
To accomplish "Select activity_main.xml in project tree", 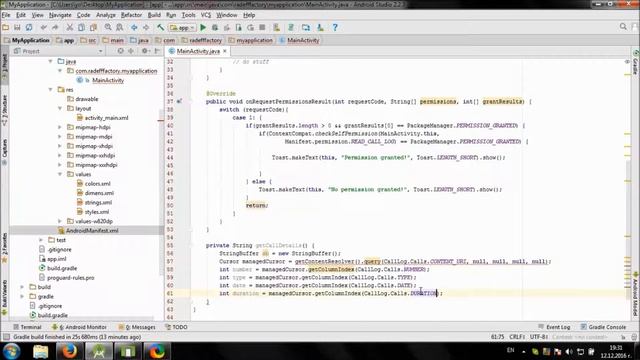I will click(x=106, y=118).
